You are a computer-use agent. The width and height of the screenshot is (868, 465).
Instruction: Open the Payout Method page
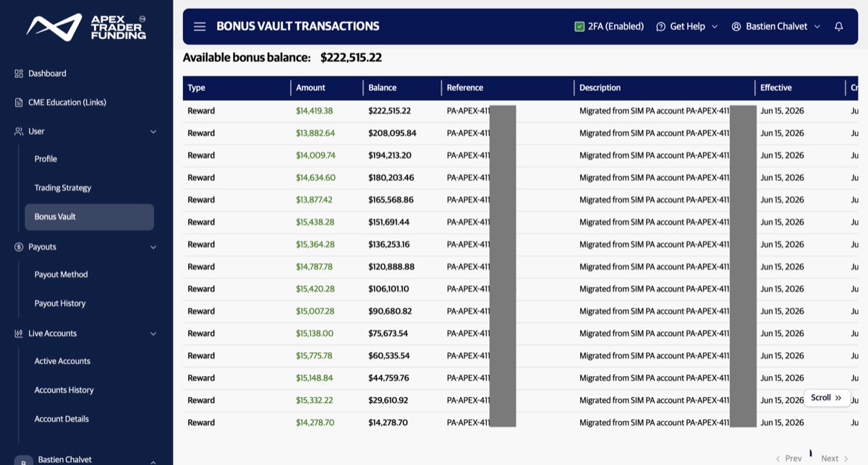point(61,275)
